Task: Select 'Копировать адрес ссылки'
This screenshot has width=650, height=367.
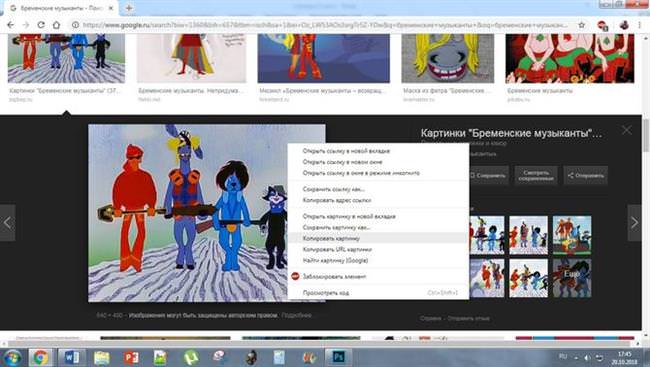Action: tap(337, 200)
